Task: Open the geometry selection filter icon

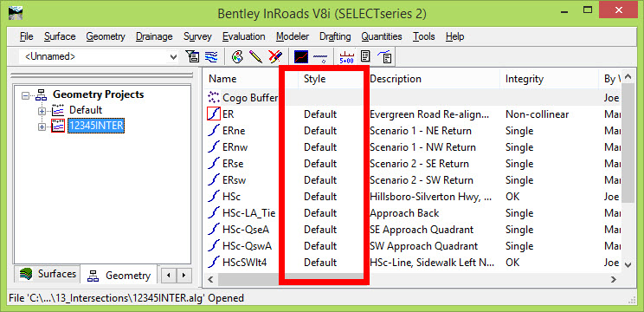Action: (193, 56)
